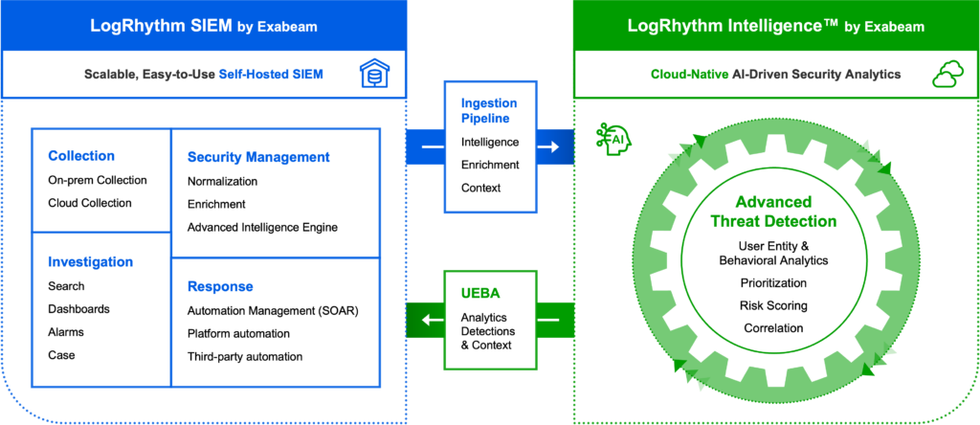Open the Security Management heading
This screenshot has height=425, width=980.
pyautogui.click(x=258, y=157)
